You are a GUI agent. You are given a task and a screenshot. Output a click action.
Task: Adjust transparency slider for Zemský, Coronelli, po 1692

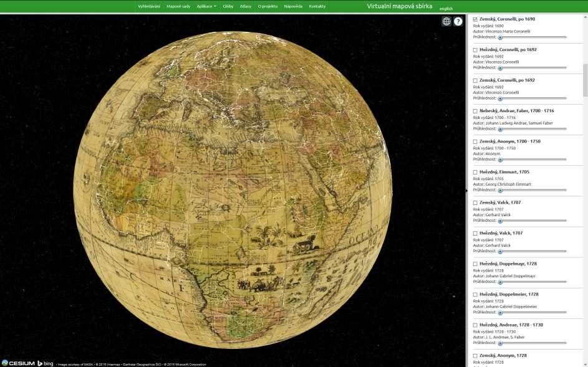click(533, 98)
